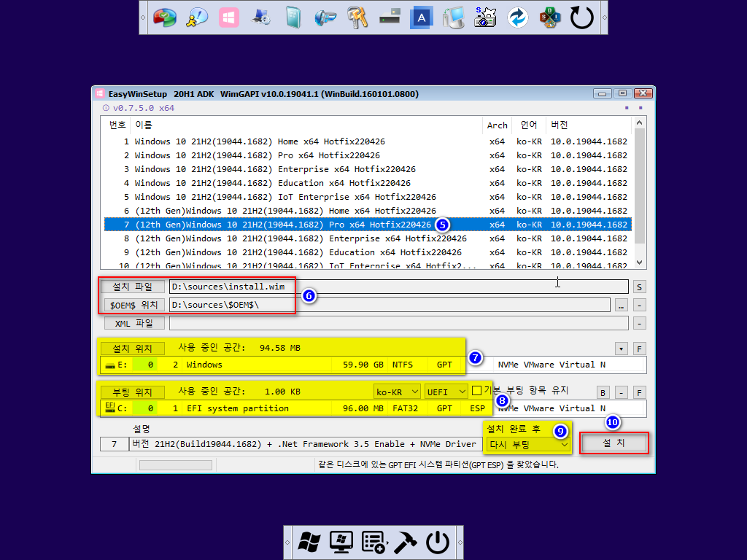The width and height of the screenshot is (747, 560).
Task: Click the S button beside install file
Action: tap(639, 287)
